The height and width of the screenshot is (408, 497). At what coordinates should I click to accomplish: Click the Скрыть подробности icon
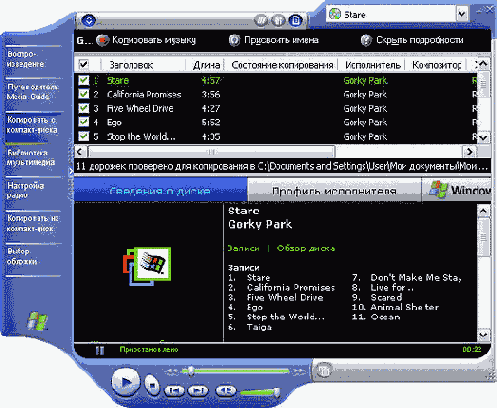tap(366, 40)
